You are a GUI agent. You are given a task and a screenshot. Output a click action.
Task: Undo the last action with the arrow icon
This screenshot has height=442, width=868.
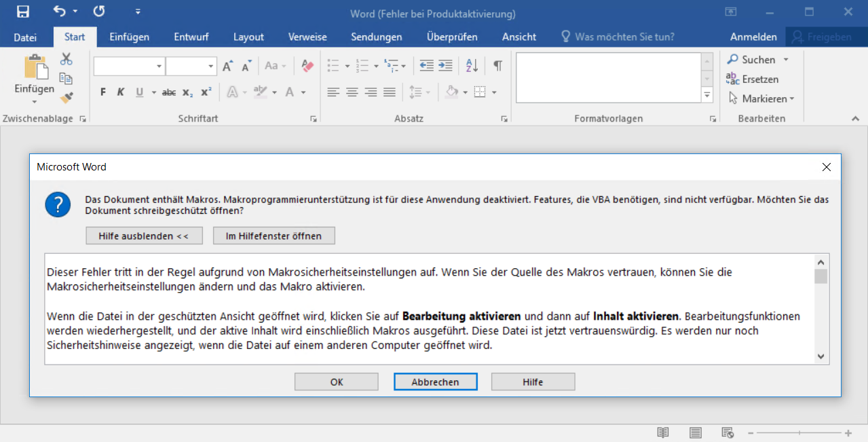tap(60, 12)
